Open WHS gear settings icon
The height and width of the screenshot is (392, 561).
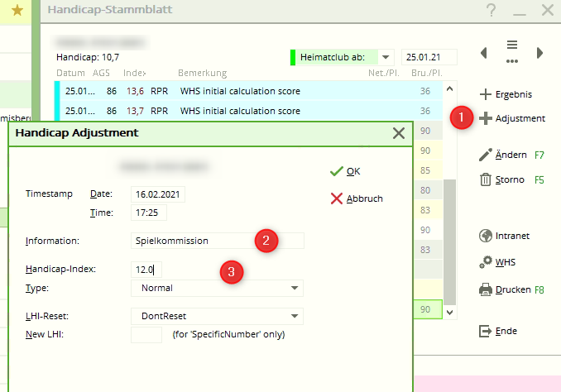click(486, 262)
